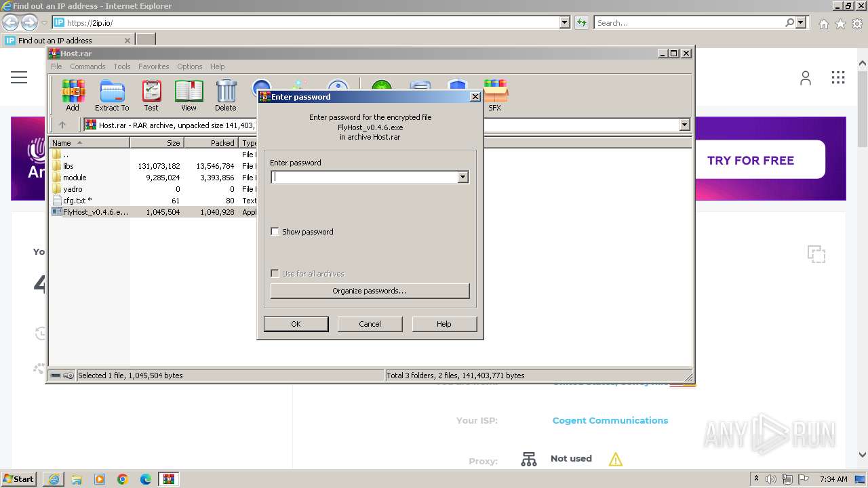Click the copy icon on 2ip page
Viewport: 868px width, 488px height.
coord(816,254)
